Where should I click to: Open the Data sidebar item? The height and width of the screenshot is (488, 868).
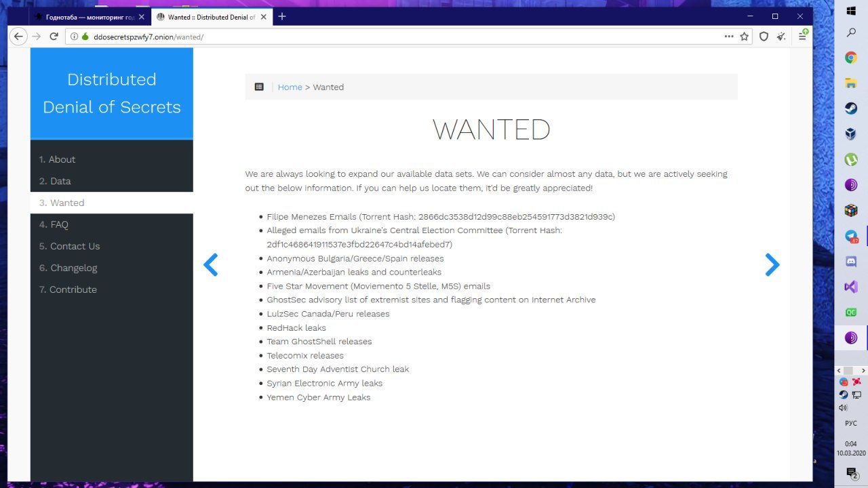coord(112,181)
